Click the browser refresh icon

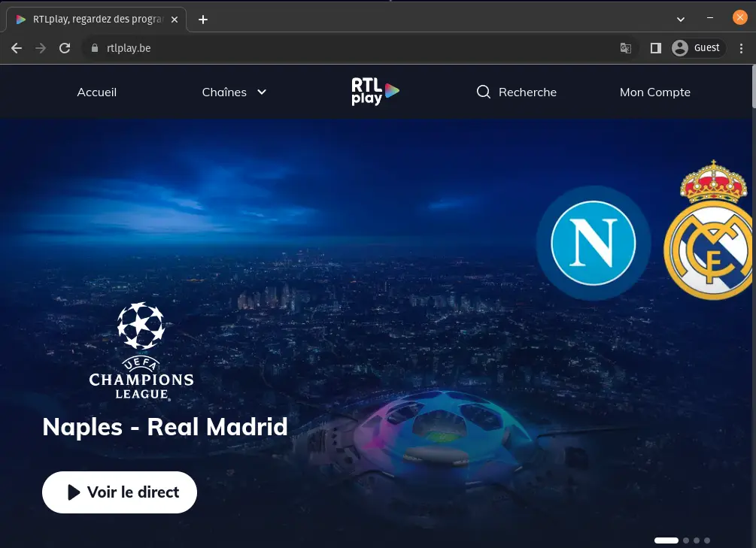[64, 47]
